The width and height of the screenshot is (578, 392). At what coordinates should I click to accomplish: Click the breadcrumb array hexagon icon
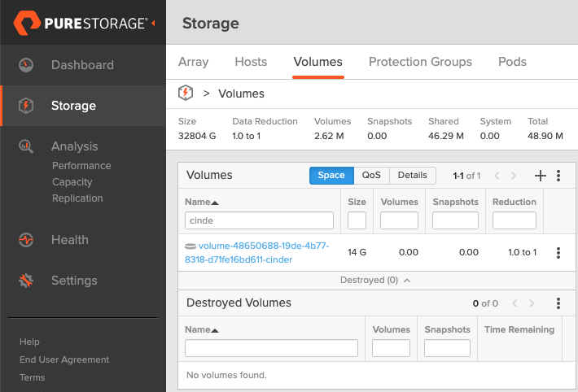[x=186, y=93]
